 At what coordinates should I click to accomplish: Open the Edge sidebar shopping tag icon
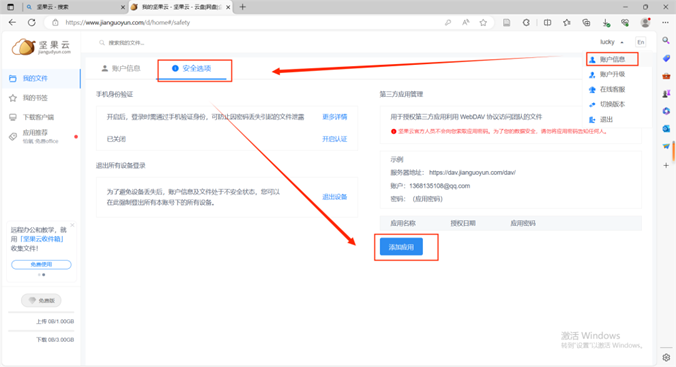click(x=666, y=58)
